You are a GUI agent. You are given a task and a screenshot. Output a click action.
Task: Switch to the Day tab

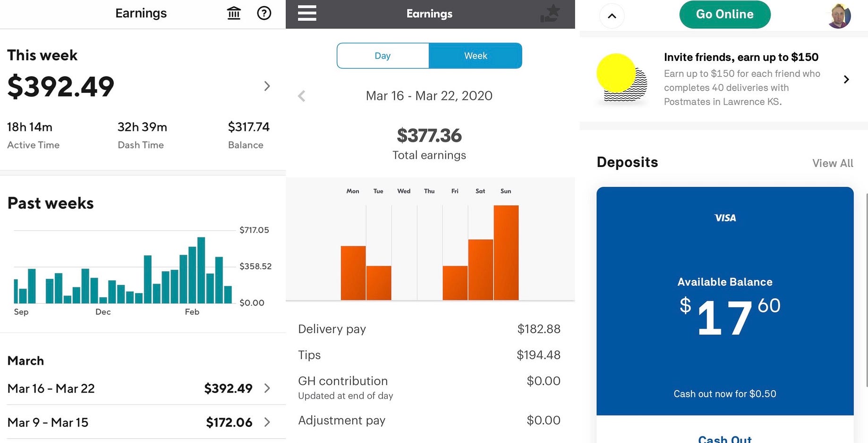(x=383, y=56)
